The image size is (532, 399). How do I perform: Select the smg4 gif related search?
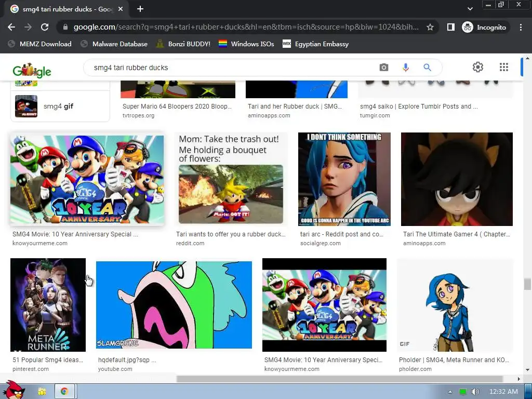[x=60, y=106]
